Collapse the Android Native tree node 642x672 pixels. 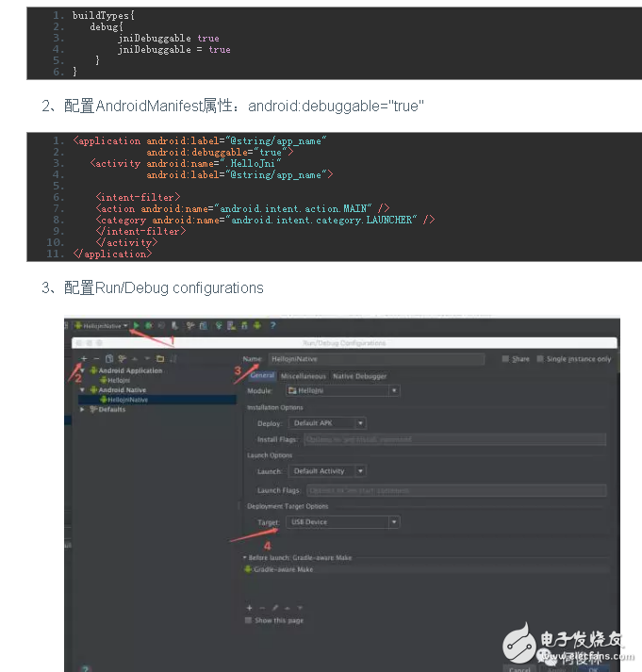pyautogui.click(x=82, y=390)
